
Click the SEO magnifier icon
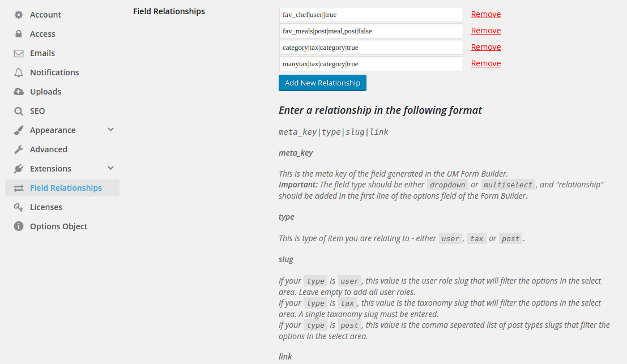tap(19, 111)
